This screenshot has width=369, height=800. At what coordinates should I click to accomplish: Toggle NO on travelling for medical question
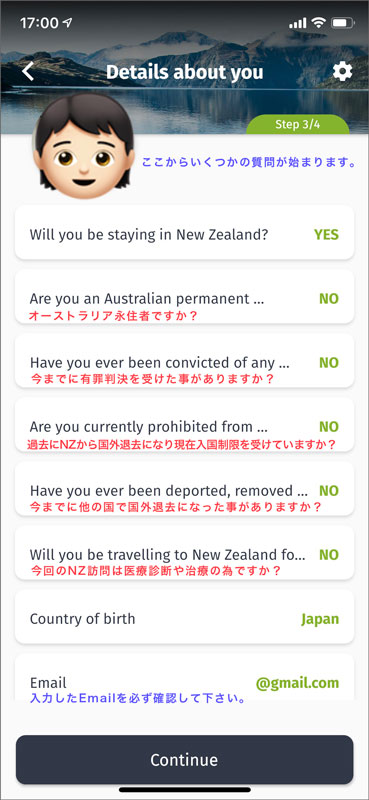(x=329, y=555)
